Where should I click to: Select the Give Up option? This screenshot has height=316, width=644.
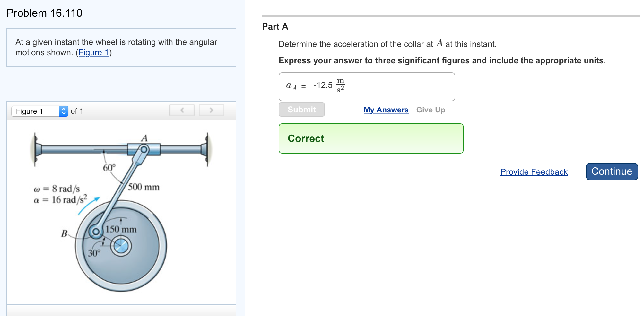tap(430, 110)
